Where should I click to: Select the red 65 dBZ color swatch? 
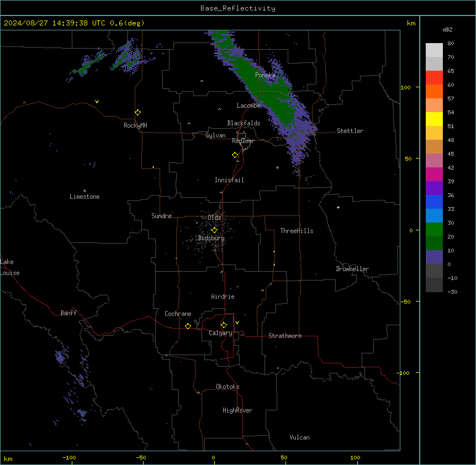tap(434, 77)
